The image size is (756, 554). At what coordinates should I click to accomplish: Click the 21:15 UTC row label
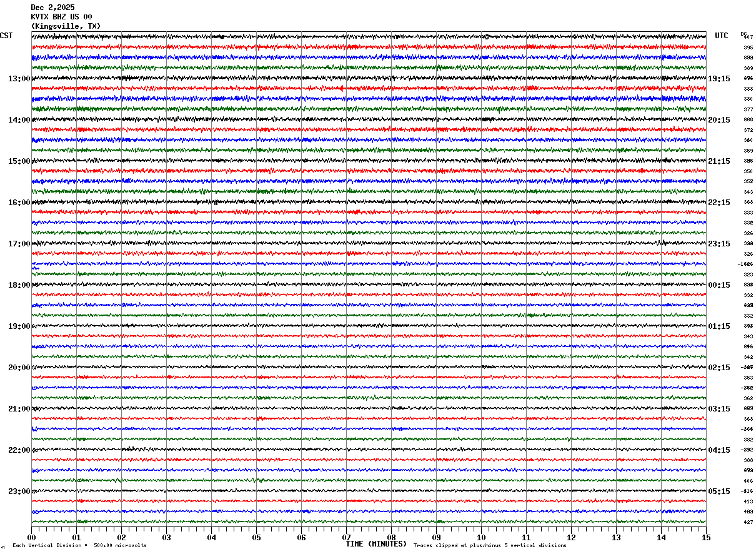(x=719, y=161)
